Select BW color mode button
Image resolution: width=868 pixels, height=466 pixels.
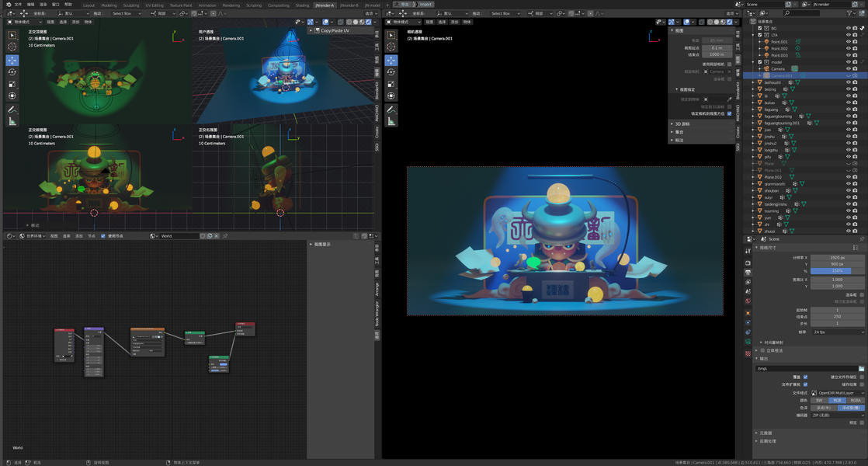click(819, 400)
